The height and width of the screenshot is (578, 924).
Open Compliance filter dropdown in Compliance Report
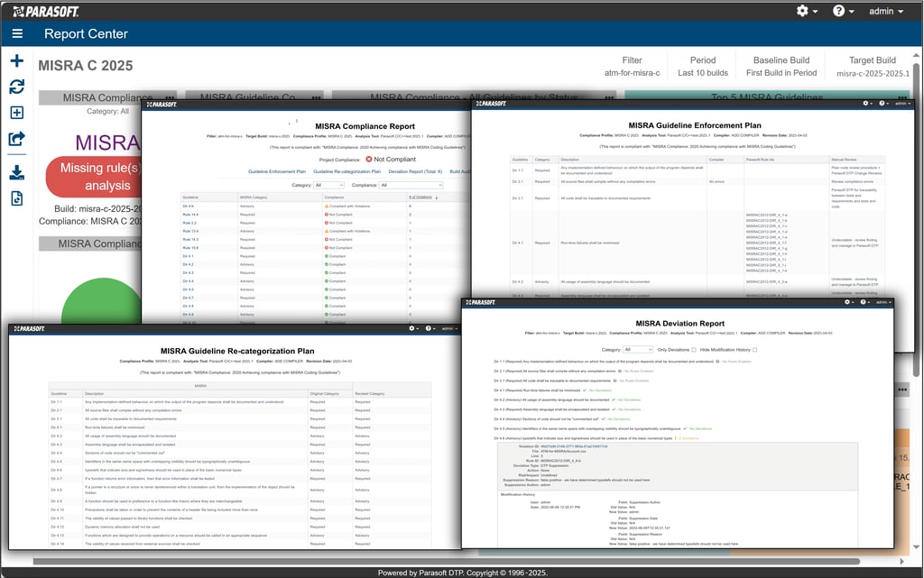[411, 185]
